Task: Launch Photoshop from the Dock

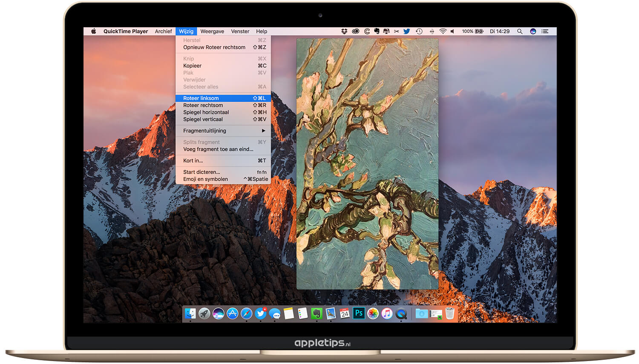Action: tap(359, 314)
